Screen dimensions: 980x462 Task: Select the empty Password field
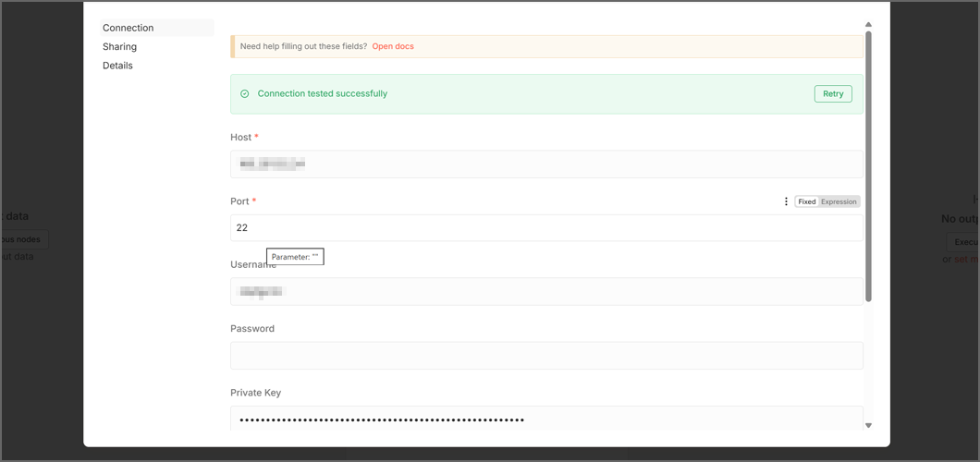coord(545,356)
